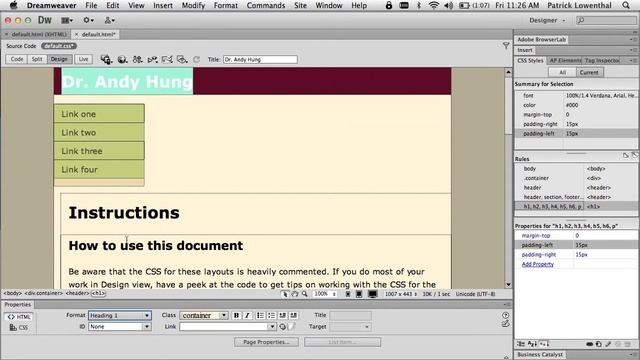Select the pointer Select tool in status bar
Screen dimensions: 640x360
tap(285, 294)
